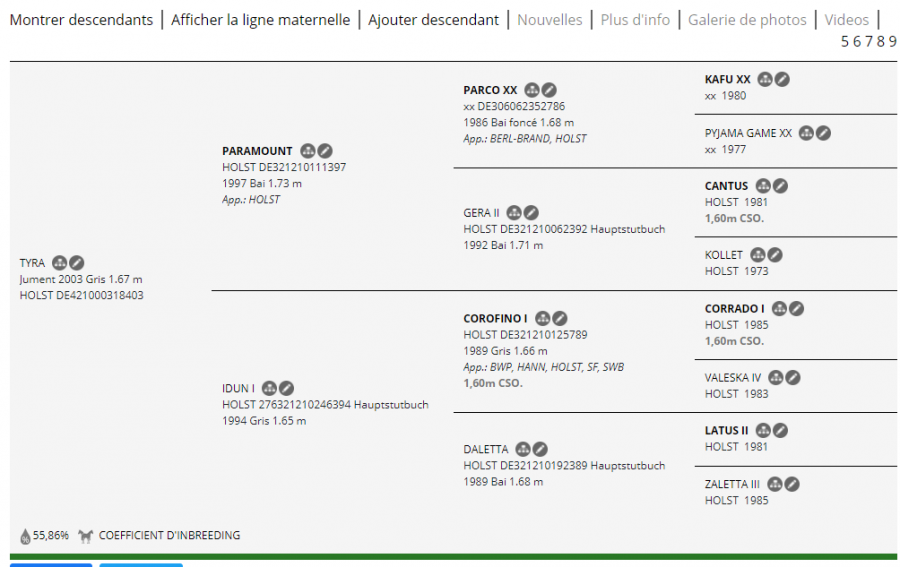
Task: Click the edit pencil next to PARCO XX
Action: 549,90
